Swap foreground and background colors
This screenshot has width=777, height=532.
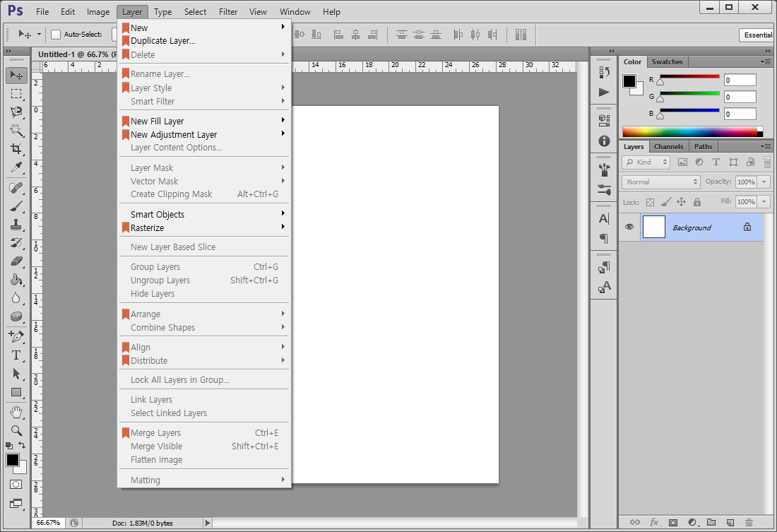(22, 445)
